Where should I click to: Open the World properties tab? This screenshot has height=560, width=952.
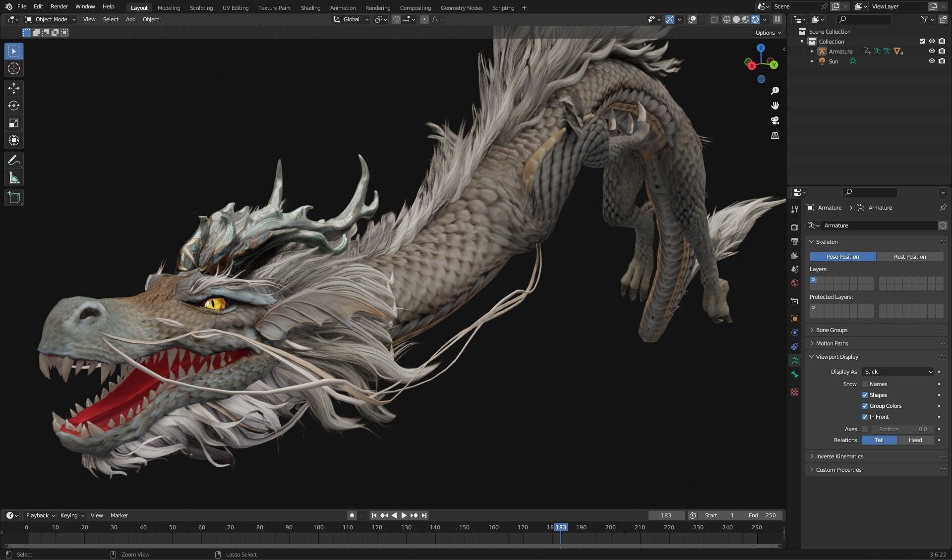795,282
